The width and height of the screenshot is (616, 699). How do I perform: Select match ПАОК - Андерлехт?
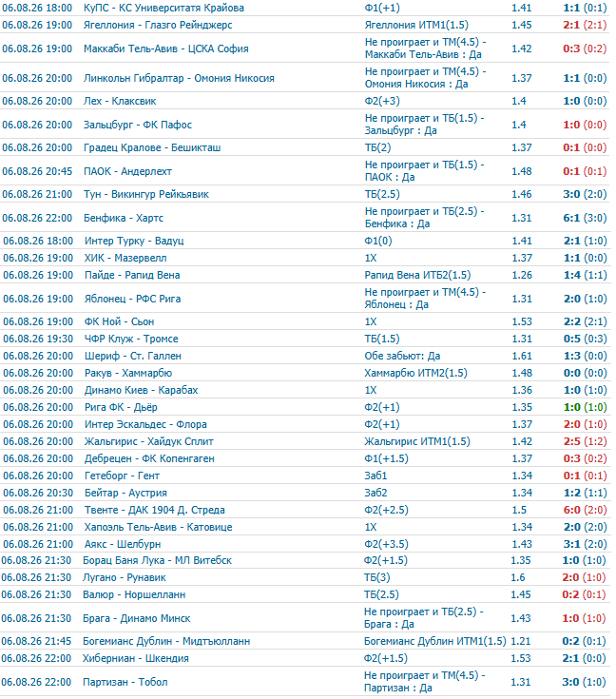pyautogui.click(x=127, y=171)
